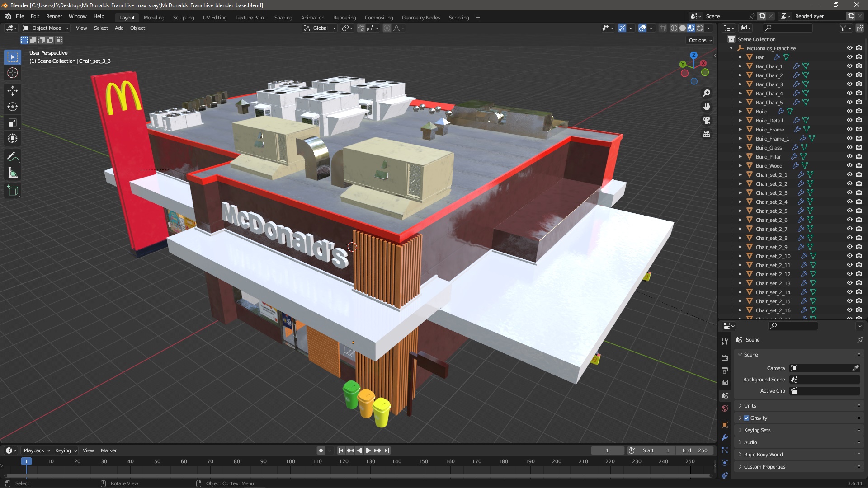Switch to the Shading workspace tab
Viewport: 868px width, 488px height.
point(283,18)
